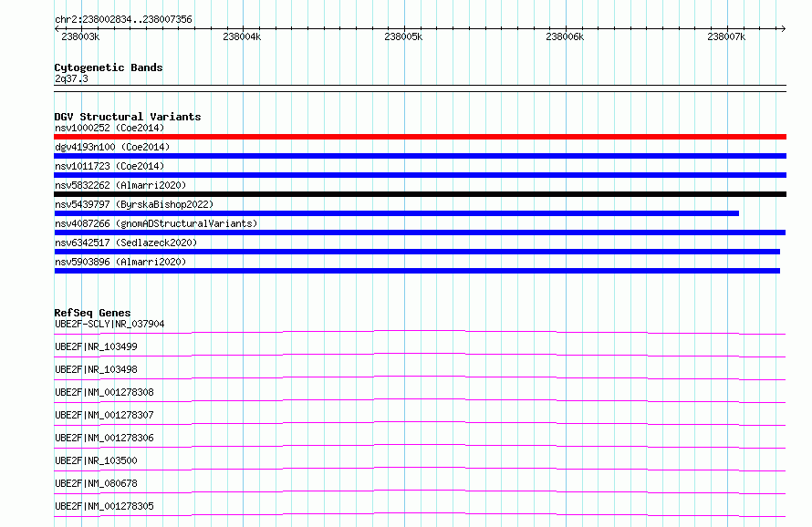The height and width of the screenshot is (527, 812).
Task: Open the dgv4193n100 (Coe2014) label
Action: pyautogui.click(x=112, y=147)
